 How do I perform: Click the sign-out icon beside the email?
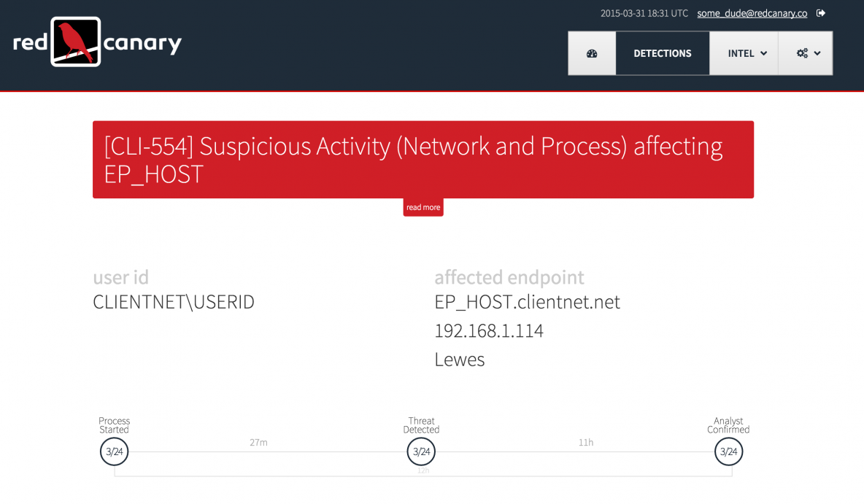point(821,13)
